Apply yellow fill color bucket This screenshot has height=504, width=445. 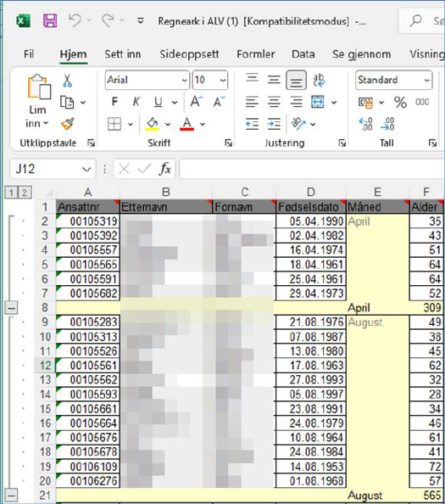point(153,124)
